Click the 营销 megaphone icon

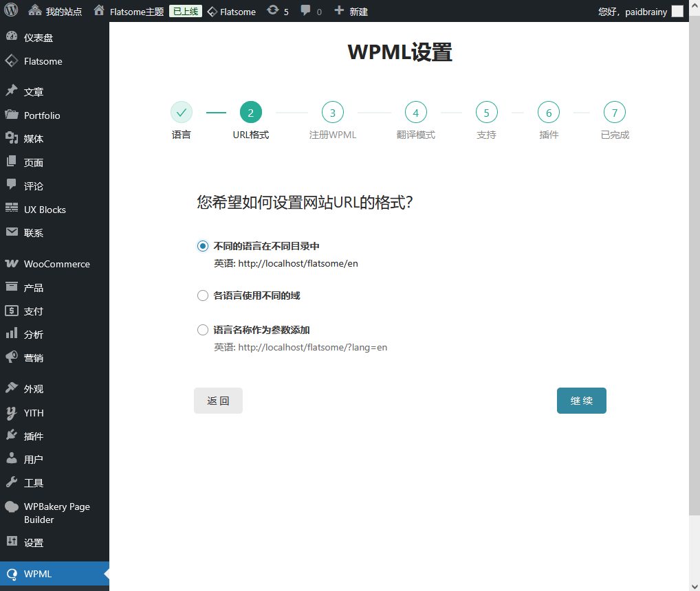[12, 357]
